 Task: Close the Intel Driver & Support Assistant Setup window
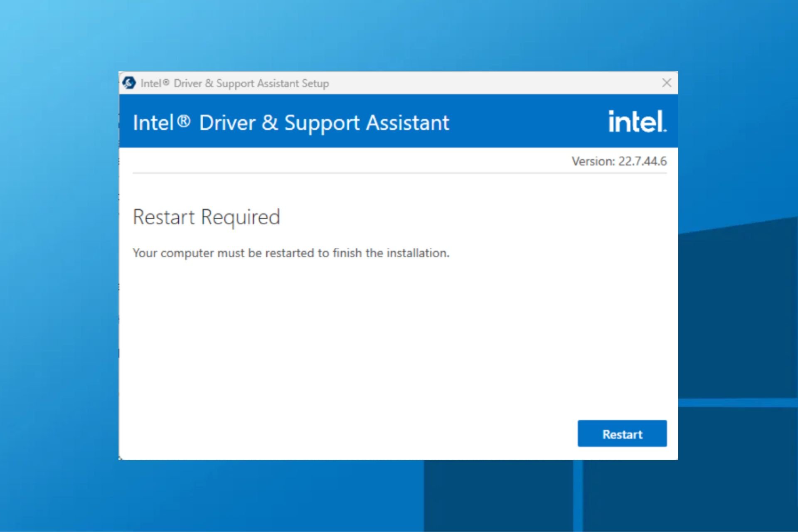click(667, 83)
